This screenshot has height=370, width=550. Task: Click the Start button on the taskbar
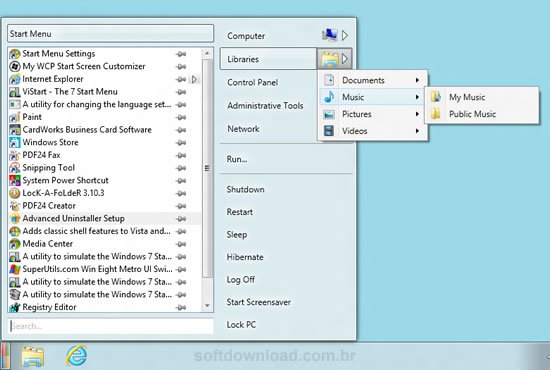pyautogui.click(x=5, y=356)
